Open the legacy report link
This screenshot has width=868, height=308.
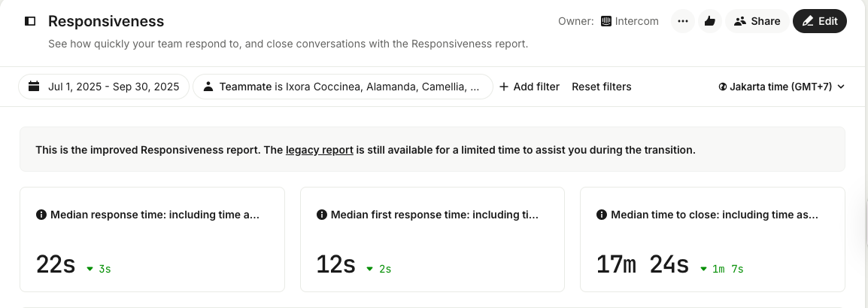(x=320, y=150)
